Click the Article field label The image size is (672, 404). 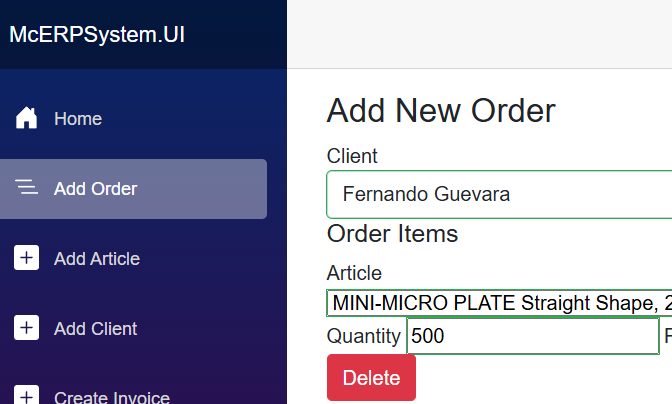pyautogui.click(x=354, y=273)
